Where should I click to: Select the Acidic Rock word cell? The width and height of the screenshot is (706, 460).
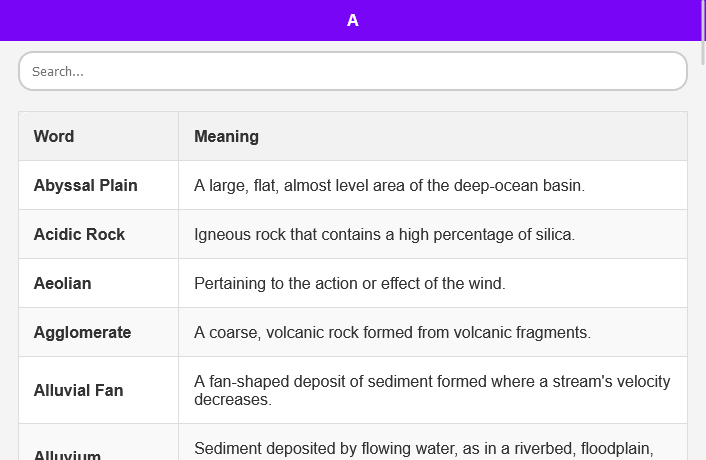click(79, 234)
